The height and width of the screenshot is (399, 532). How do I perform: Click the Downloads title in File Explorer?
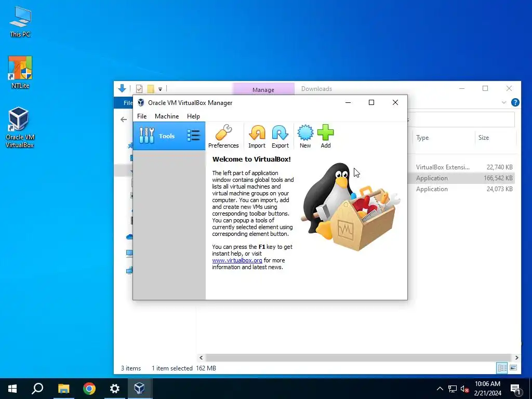tap(316, 89)
